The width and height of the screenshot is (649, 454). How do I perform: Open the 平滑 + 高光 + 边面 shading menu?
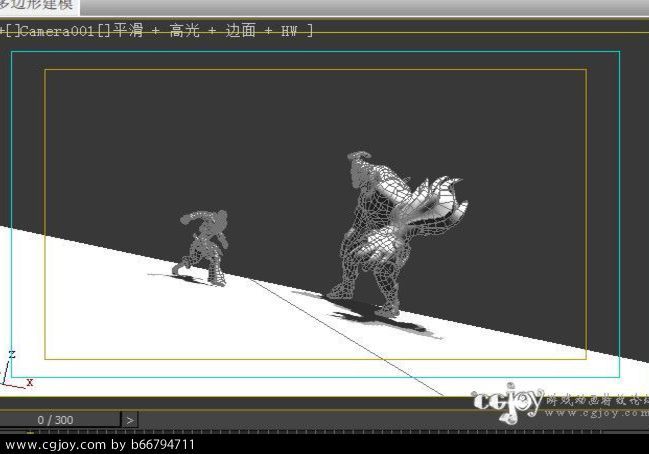(x=213, y=31)
